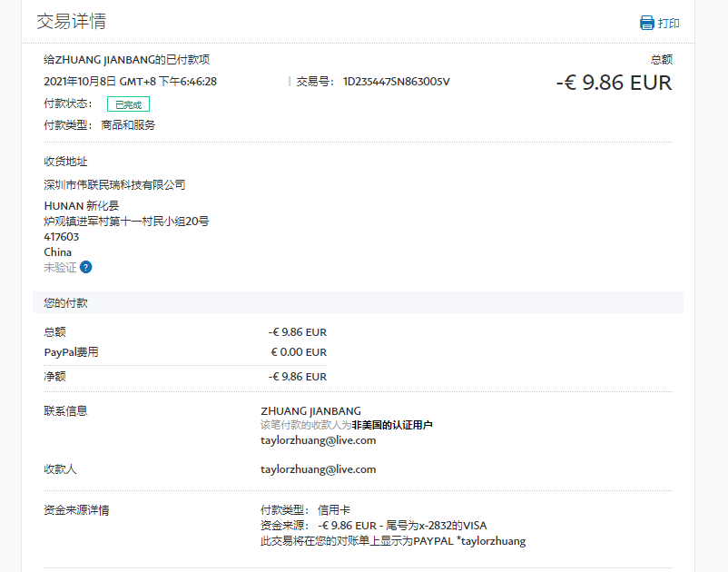Screen dimensions: 728x572
Task: Select the company name 深圳市伟联民瑞科技有限公司
Action: click(x=114, y=184)
